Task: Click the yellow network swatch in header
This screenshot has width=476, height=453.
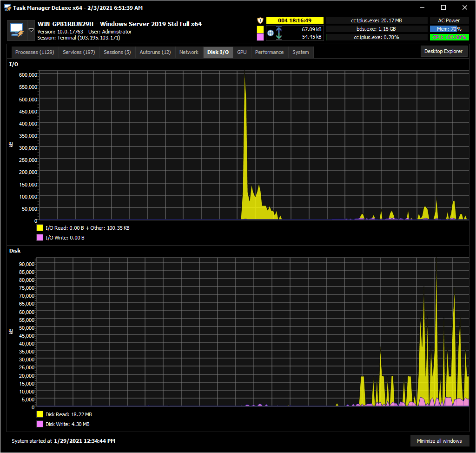Action: [x=260, y=29]
